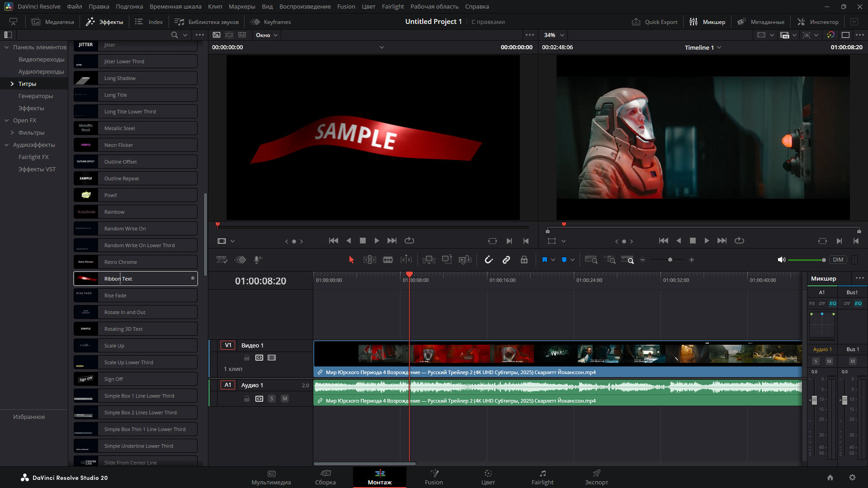Lock the Video 1 track
The width and height of the screenshot is (868, 488).
click(247, 358)
